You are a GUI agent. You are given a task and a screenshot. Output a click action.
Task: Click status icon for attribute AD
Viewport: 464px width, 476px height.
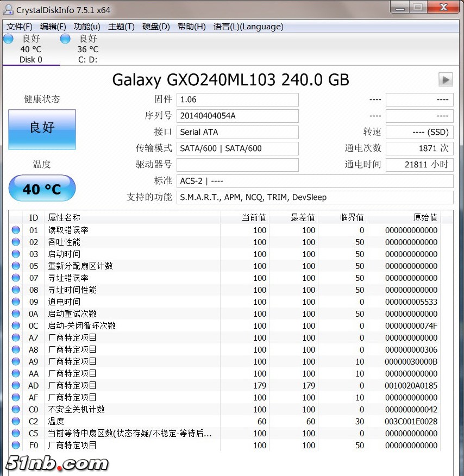[16, 386]
